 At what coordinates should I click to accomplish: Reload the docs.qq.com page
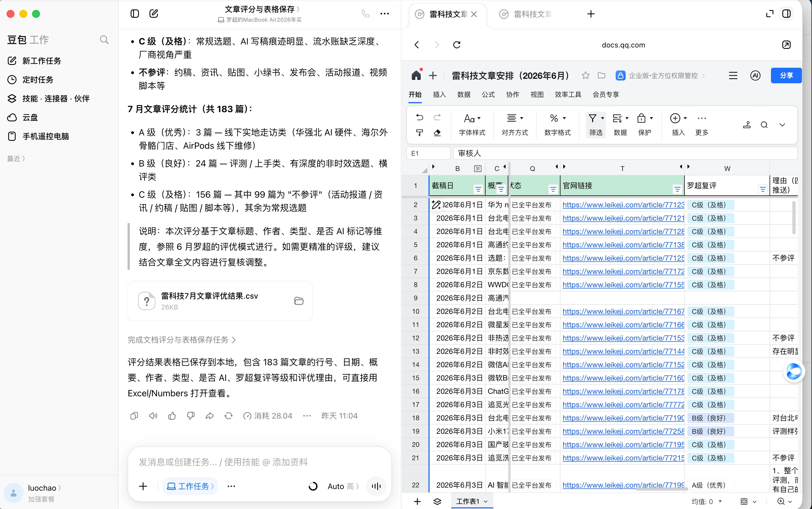click(x=456, y=45)
